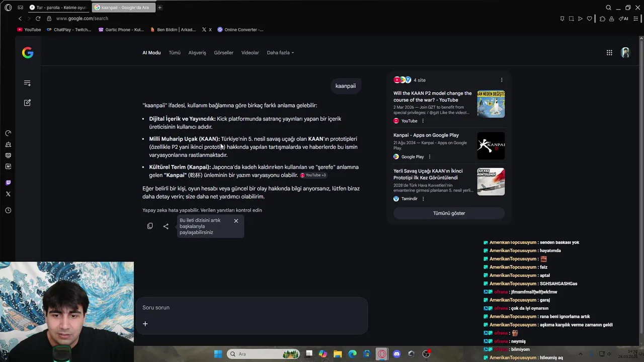Screen dimensions: 644x362
Task: Copy the AI answer with copy icon
Action: [x=150, y=226]
